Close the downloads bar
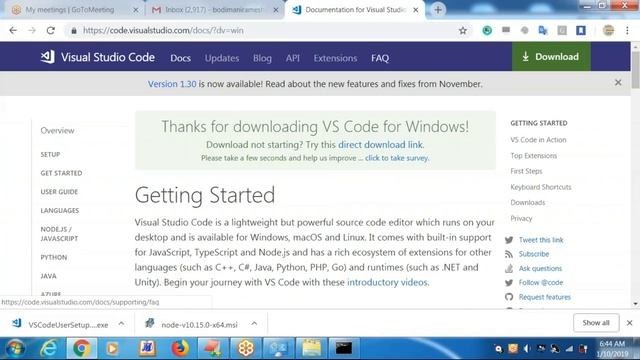Screen dimensions: 640x360 [629, 323]
